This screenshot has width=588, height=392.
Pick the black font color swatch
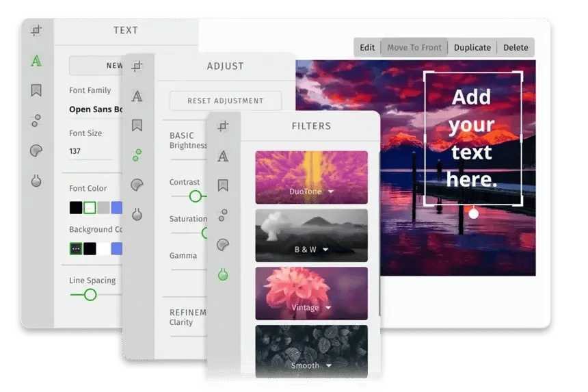(76, 207)
